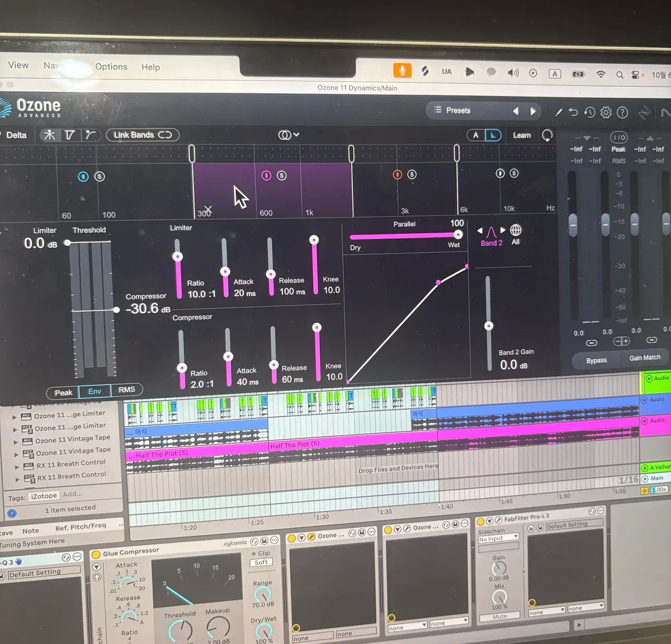671x644 pixels.
Task: Click the Link Bands button
Action: (143, 135)
